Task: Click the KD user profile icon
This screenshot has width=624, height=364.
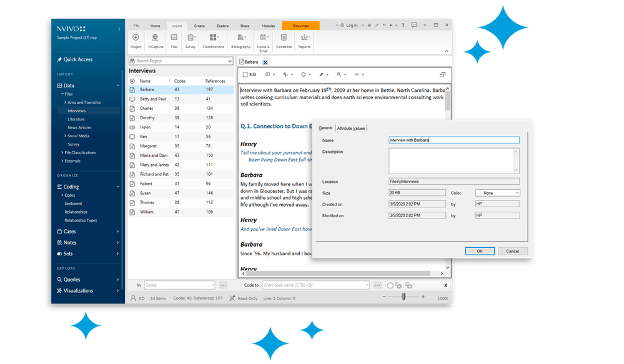Action: click(133, 298)
